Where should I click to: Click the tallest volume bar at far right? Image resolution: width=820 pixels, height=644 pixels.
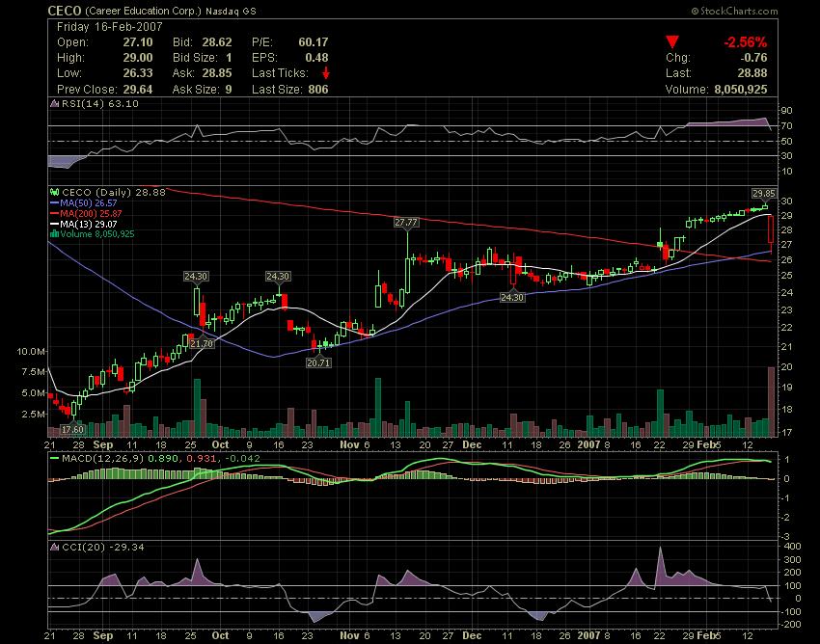(771, 402)
